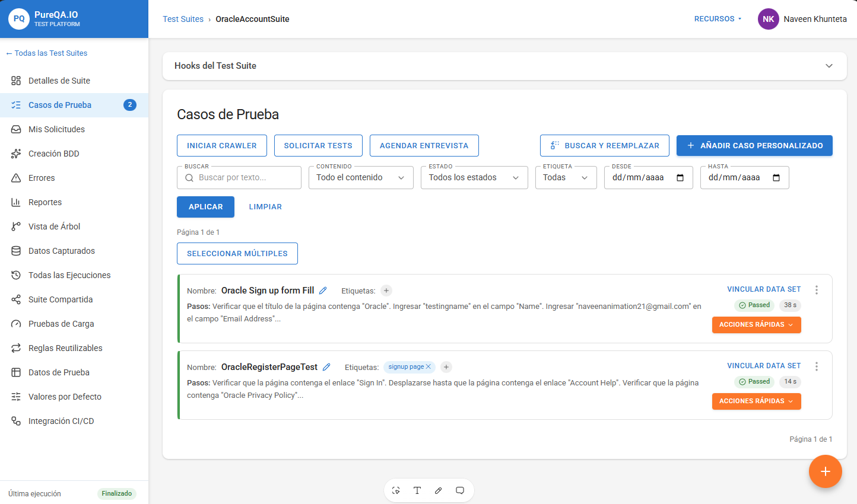Image resolution: width=857 pixels, height=504 pixels.
Task: Click the Test Suites breadcrumb link
Action: [x=183, y=19]
